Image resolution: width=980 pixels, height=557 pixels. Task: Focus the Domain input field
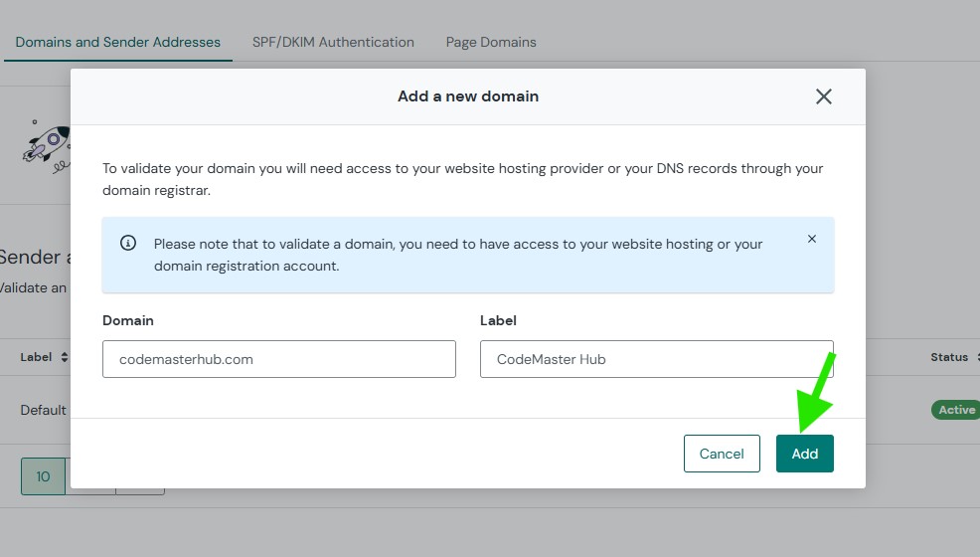coord(278,359)
